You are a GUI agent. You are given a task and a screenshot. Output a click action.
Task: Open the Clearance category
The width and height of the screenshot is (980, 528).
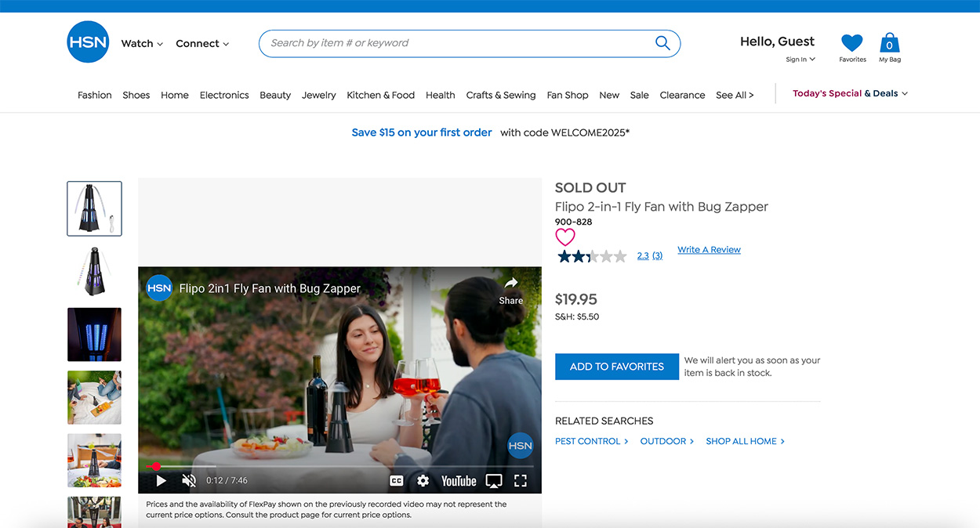pyautogui.click(x=683, y=95)
